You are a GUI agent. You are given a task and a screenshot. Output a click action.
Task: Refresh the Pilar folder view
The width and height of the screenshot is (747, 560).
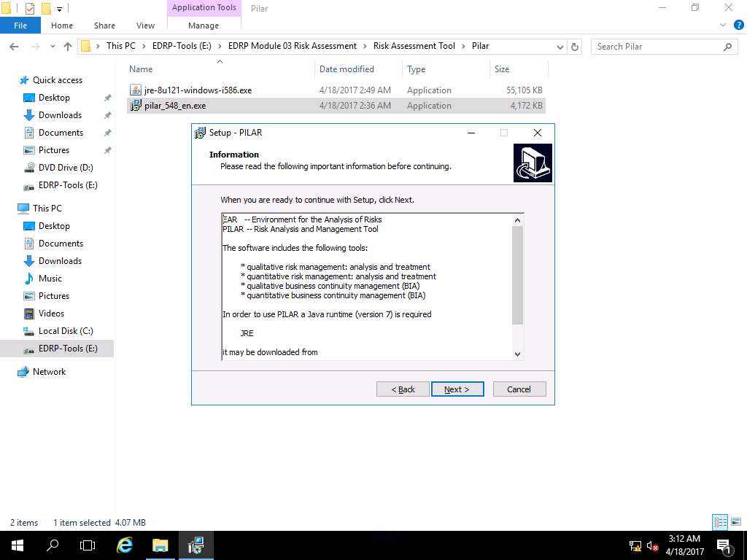[575, 47]
